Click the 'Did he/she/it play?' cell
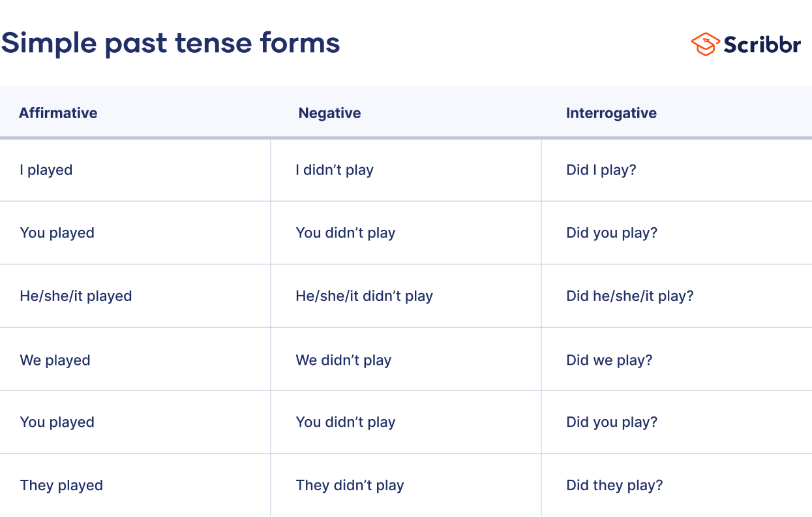The height and width of the screenshot is (517, 812). (629, 296)
